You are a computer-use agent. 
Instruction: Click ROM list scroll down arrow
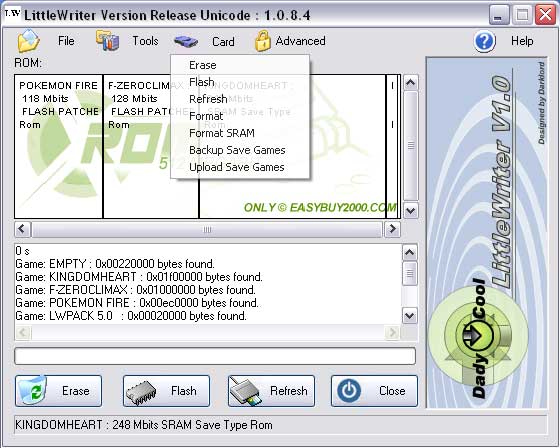point(410,210)
